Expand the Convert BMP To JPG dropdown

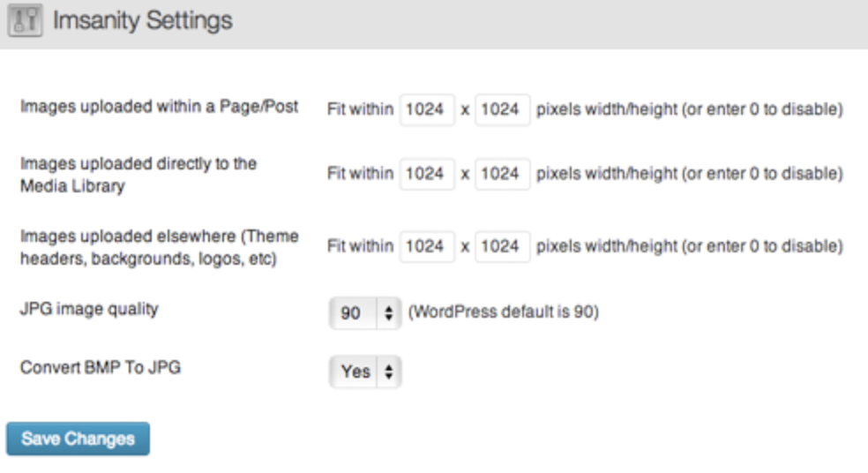click(x=365, y=372)
